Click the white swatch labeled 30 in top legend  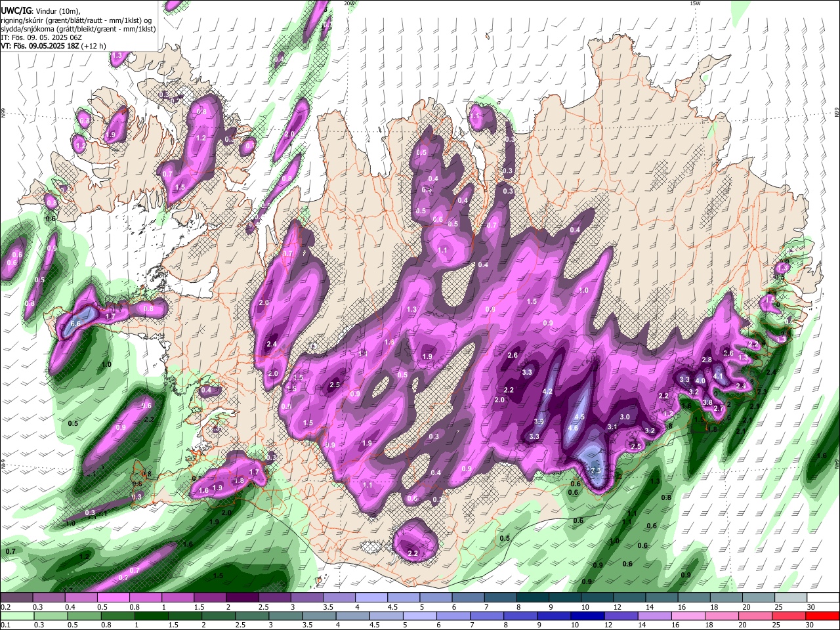[823, 598]
